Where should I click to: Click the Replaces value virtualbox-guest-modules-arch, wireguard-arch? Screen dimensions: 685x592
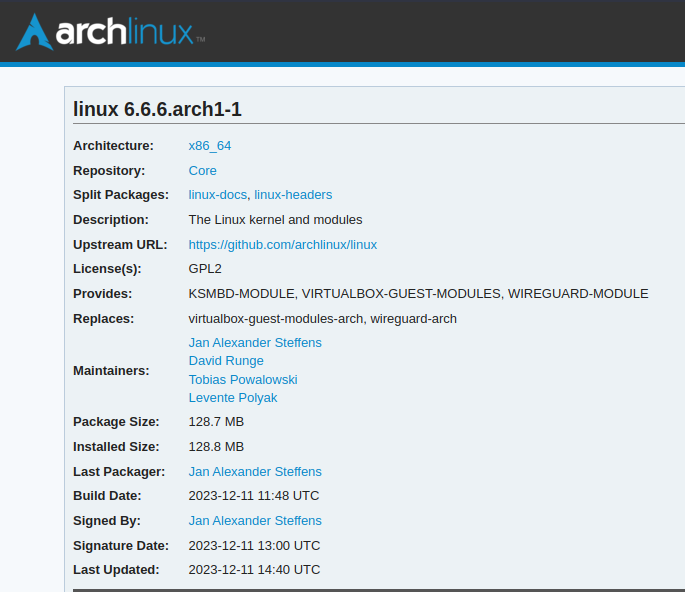[322, 319]
